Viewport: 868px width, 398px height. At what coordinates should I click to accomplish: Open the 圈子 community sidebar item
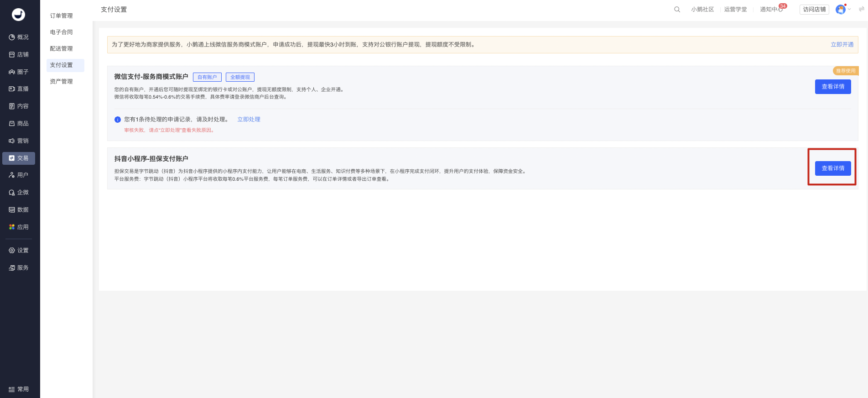[19, 72]
